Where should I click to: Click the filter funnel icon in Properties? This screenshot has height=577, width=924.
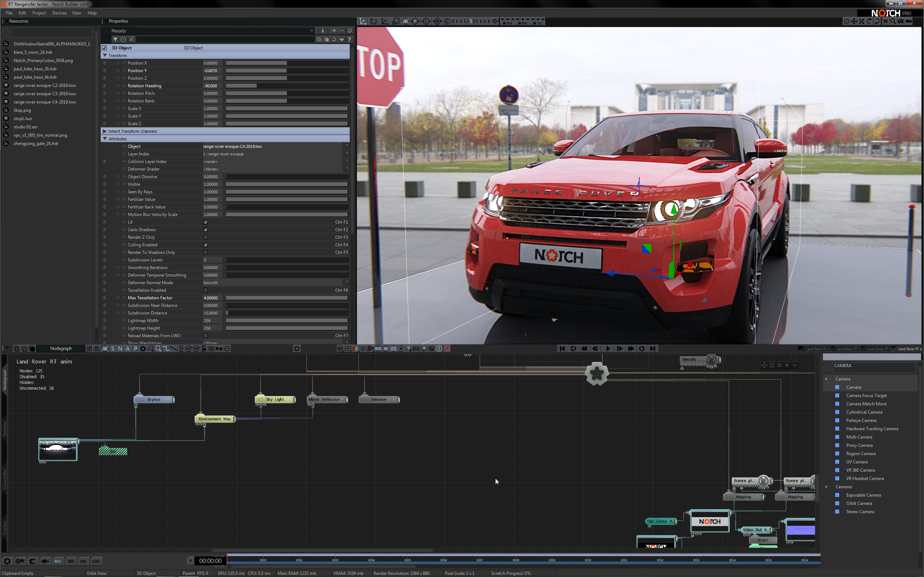115,39
